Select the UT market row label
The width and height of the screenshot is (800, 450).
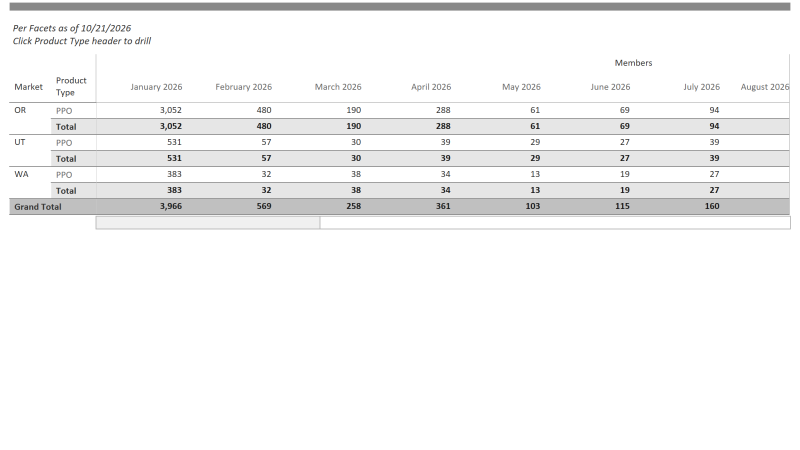19,142
